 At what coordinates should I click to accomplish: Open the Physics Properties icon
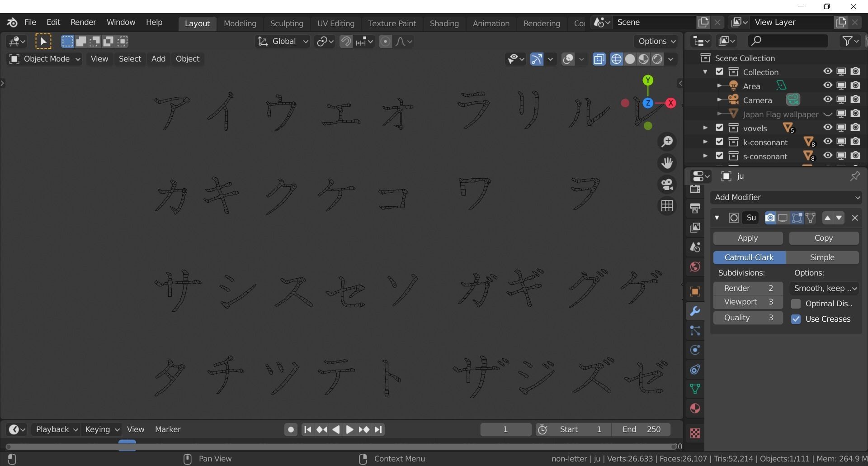(695, 350)
